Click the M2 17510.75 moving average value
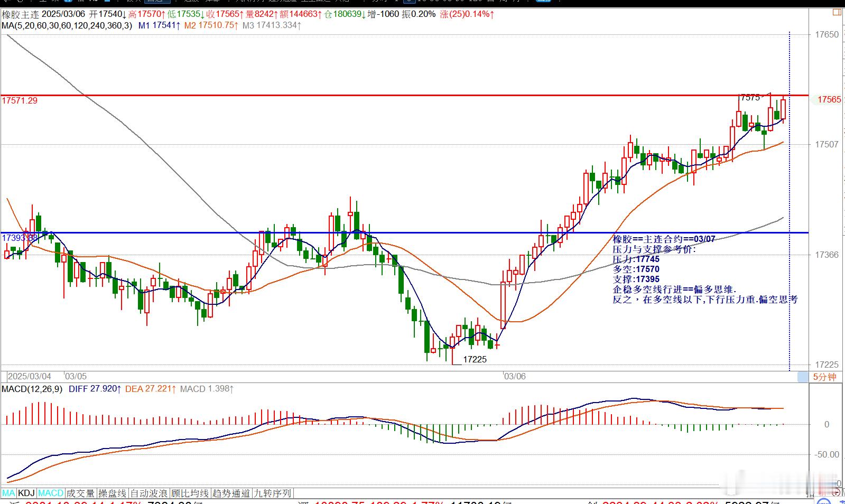This screenshot has height=504, width=845. tap(211, 25)
